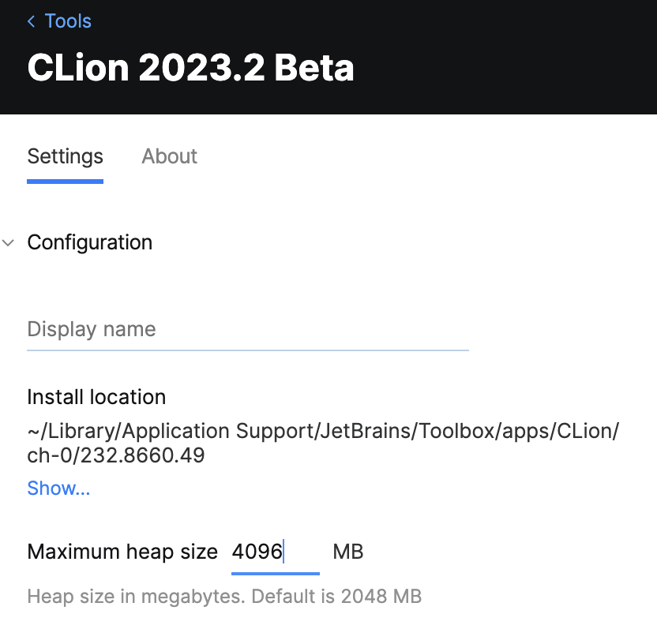Image resolution: width=657 pixels, height=644 pixels.
Task: Select the 4096 heap size value
Action: pyautogui.click(x=256, y=552)
